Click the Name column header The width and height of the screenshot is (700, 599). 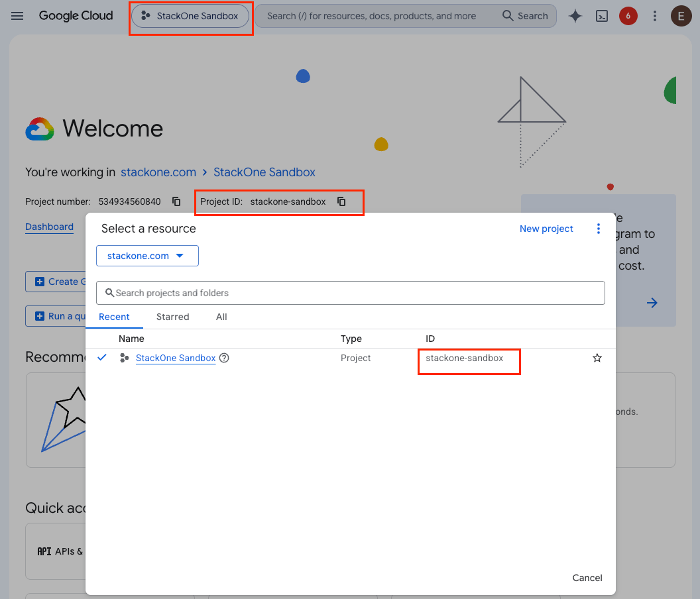131,339
